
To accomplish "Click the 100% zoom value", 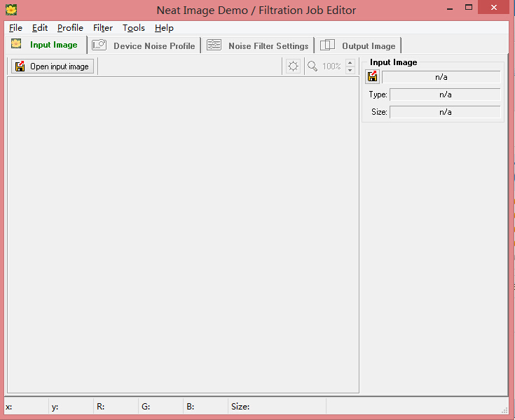I will (x=331, y=66).
